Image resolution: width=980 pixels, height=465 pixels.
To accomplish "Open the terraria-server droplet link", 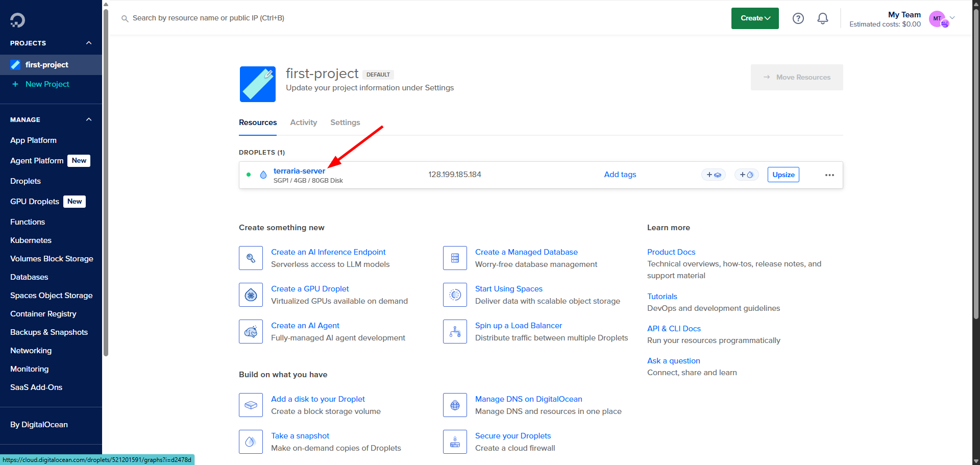I will [x=300, y=170].
